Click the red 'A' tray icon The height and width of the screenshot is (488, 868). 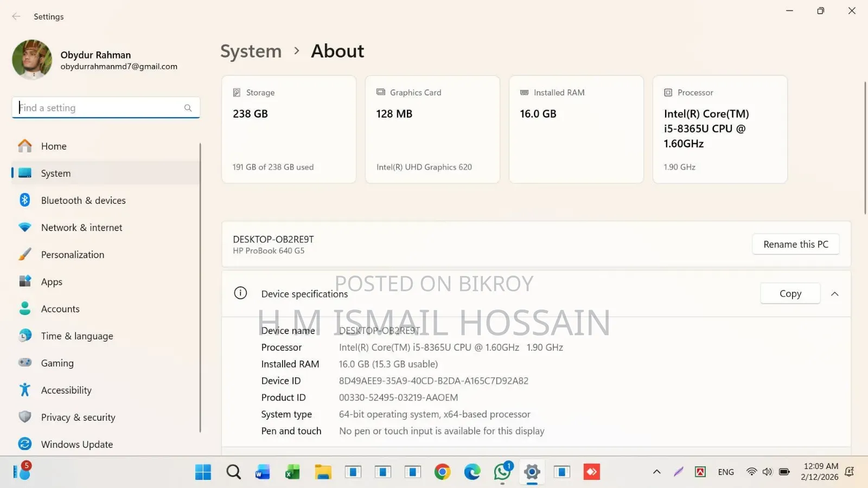pyautogui.click(x=700, y=472)
